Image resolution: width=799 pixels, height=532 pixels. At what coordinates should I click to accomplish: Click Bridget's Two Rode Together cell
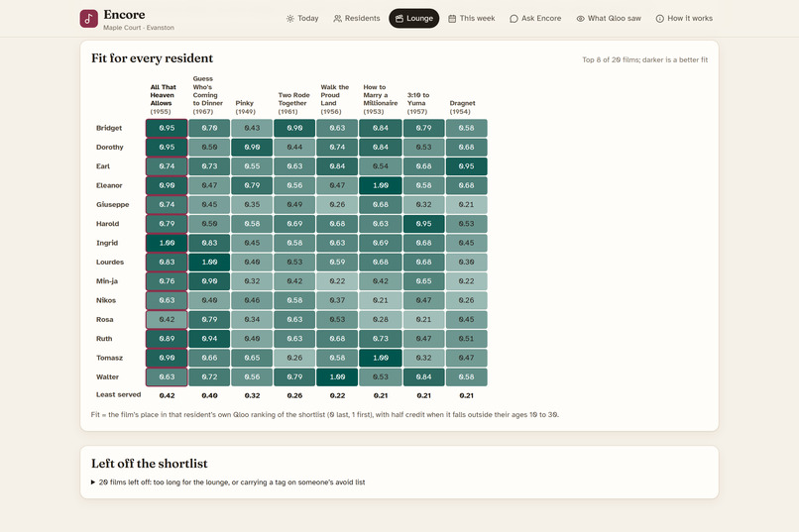point(294,128)
